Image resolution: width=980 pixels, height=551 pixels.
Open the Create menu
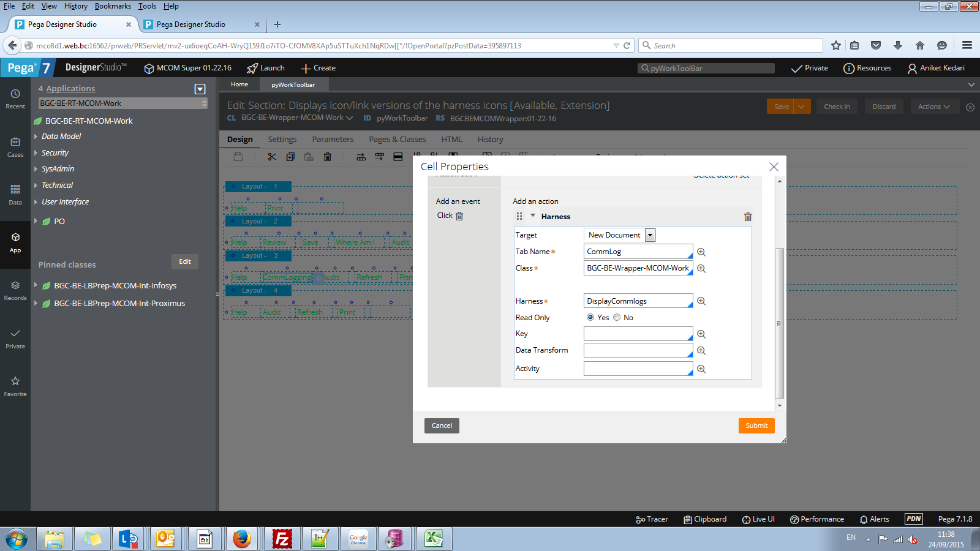point(318,68)
